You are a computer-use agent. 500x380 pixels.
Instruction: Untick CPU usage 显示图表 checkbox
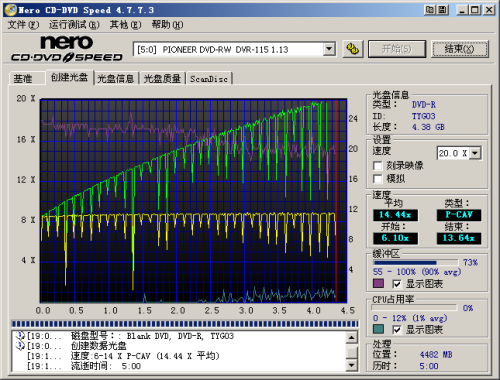pos(396,330)
